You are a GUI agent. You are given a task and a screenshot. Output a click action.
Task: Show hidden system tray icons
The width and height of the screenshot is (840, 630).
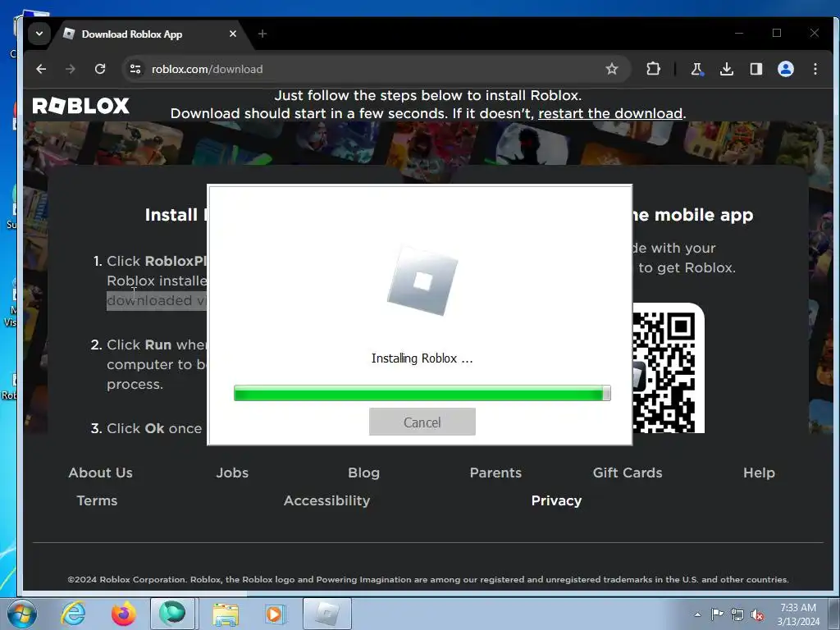click(697, 614)
